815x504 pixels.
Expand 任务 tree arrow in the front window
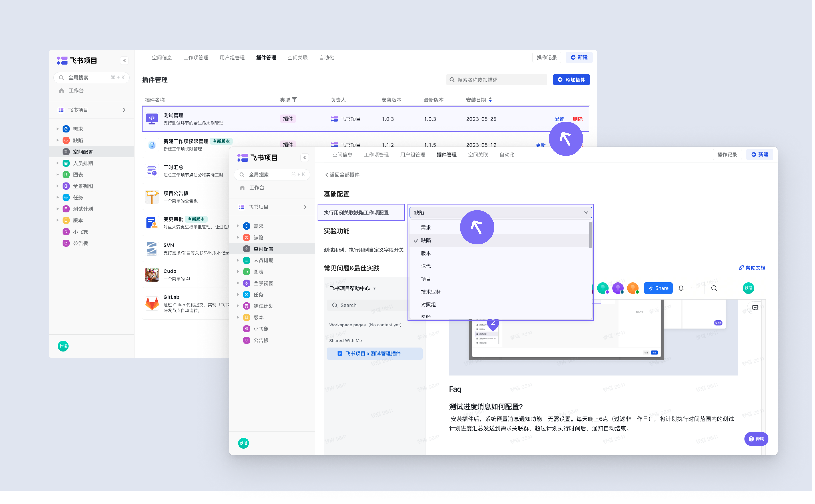[238, 294]
